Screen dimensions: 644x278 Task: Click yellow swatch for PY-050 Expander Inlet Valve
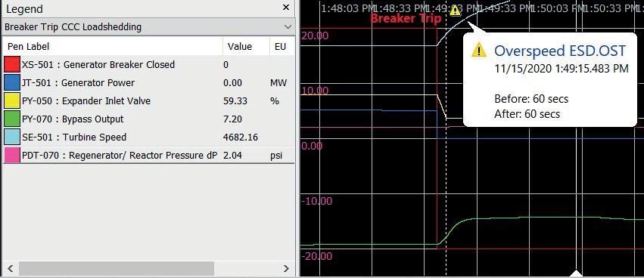point(12,101)
